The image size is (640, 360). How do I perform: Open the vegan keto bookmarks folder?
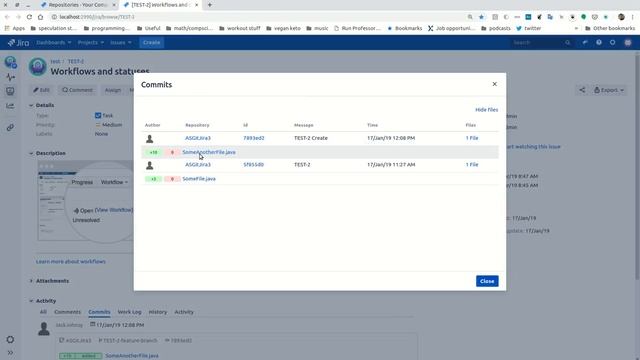(283, 29)
